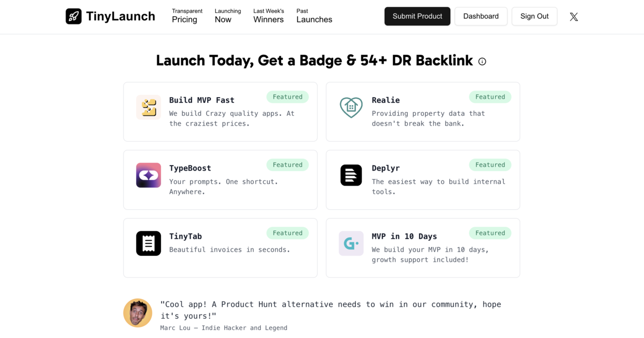
Task: Select the TinyTab invoice icon
Action: 148,244
